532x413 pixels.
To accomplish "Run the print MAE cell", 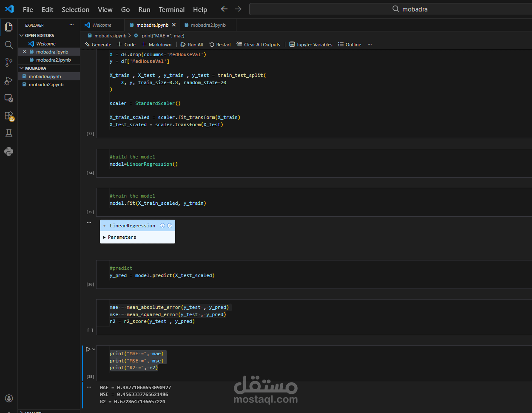I will [x=88, y=349].
